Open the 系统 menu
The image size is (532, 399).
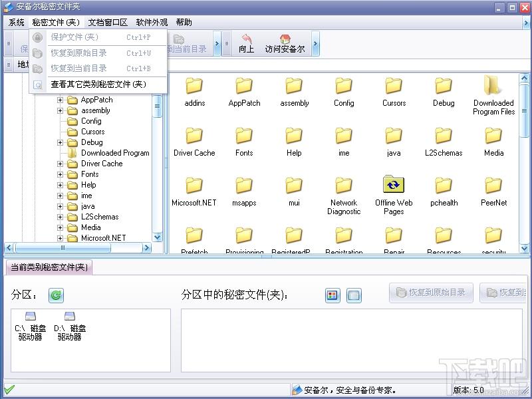pos(16,23)
